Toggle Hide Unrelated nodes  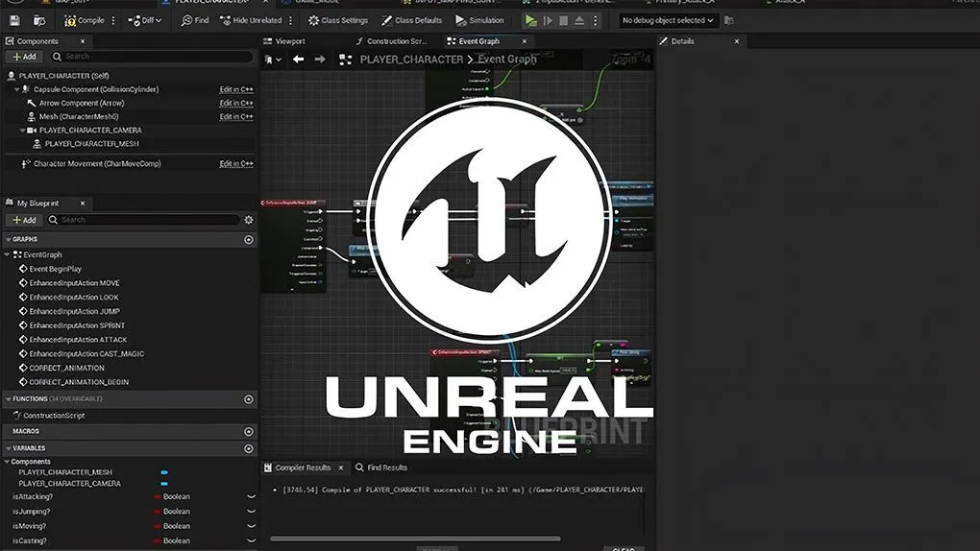click(251, 20)
